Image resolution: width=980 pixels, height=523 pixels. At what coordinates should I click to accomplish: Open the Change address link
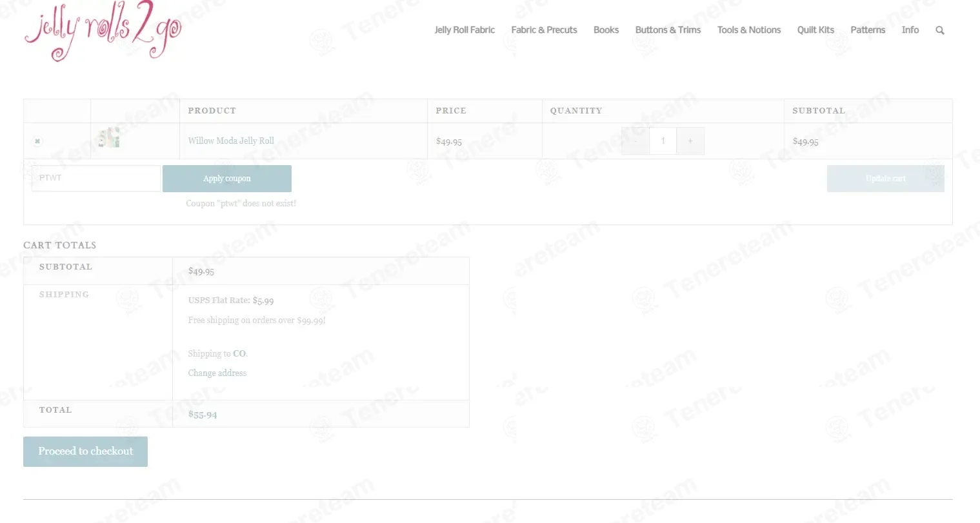coord(217,373)
